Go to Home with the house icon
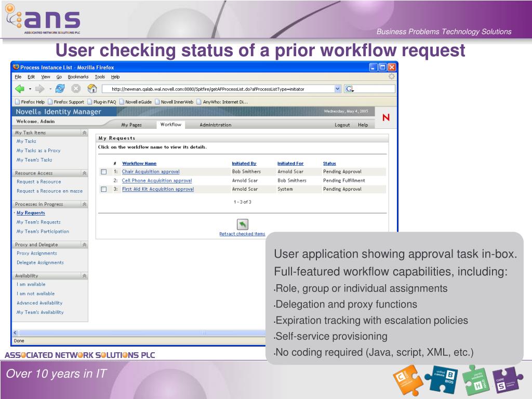Viewport: 532px width, 399px height. tap(92, 88)
